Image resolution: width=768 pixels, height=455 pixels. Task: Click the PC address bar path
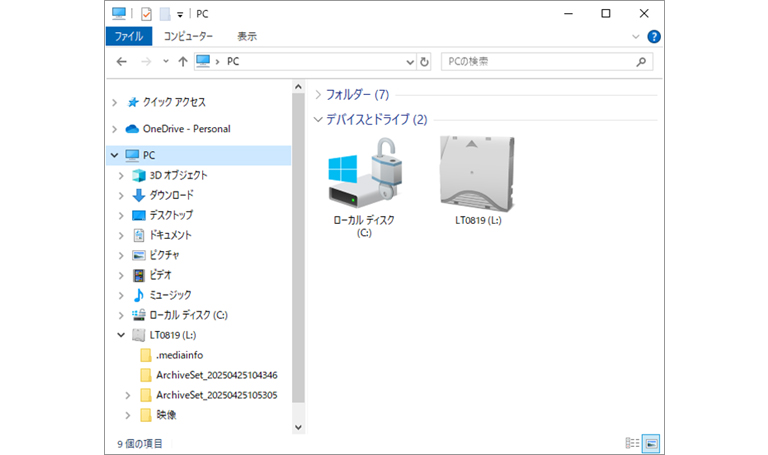233,62
